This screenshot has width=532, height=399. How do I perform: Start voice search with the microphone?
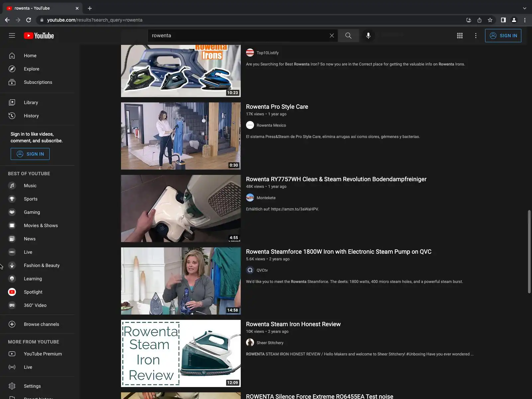point(368,36)
